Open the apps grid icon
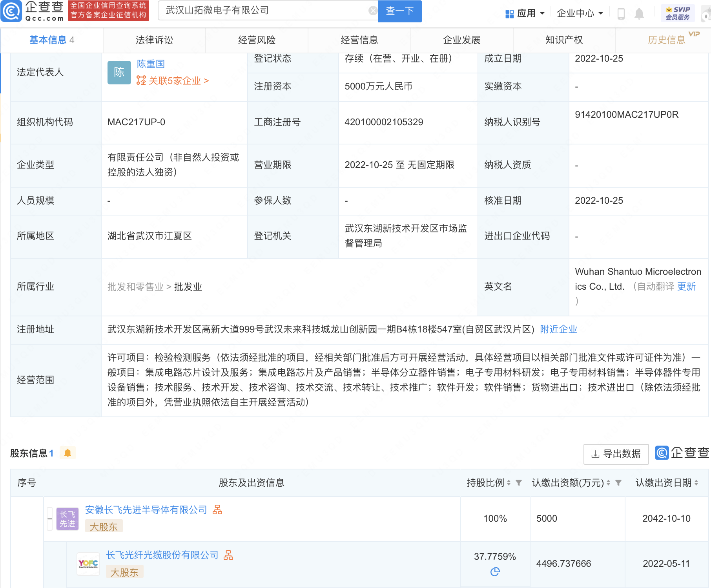This screenshot has width=711, height=588. coord(509,14)
